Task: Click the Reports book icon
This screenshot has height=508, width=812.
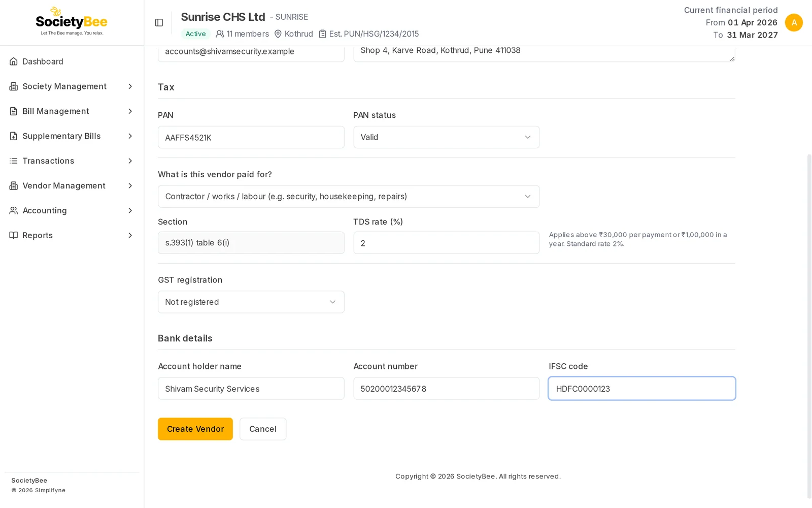Action: coord(14,235)
